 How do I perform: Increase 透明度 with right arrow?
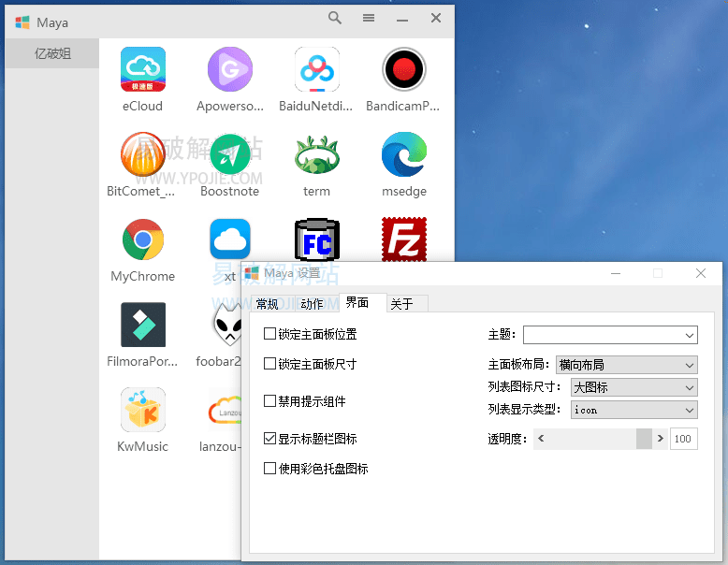pyautogui.click(x=661, y=439)
